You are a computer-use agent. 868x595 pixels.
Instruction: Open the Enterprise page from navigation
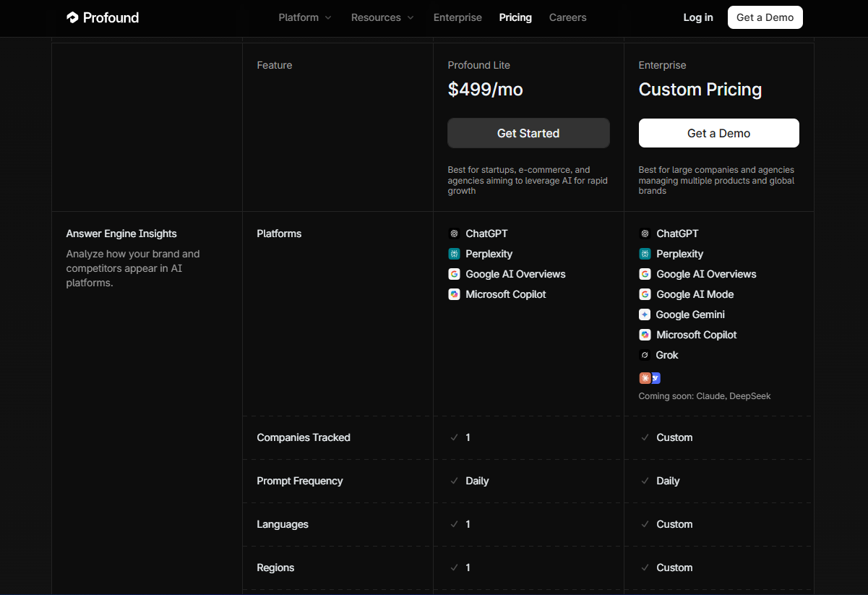click(457, 17)
